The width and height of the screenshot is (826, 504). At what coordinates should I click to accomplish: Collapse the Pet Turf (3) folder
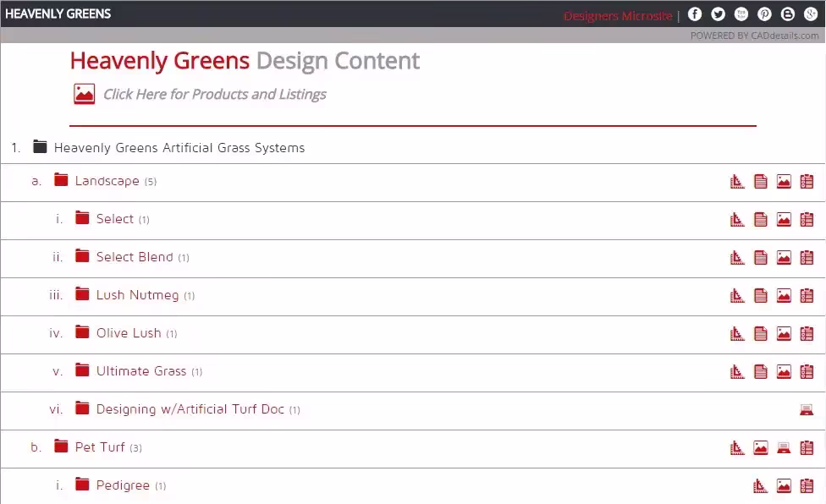pyautogui.click(x=61, y=446)
